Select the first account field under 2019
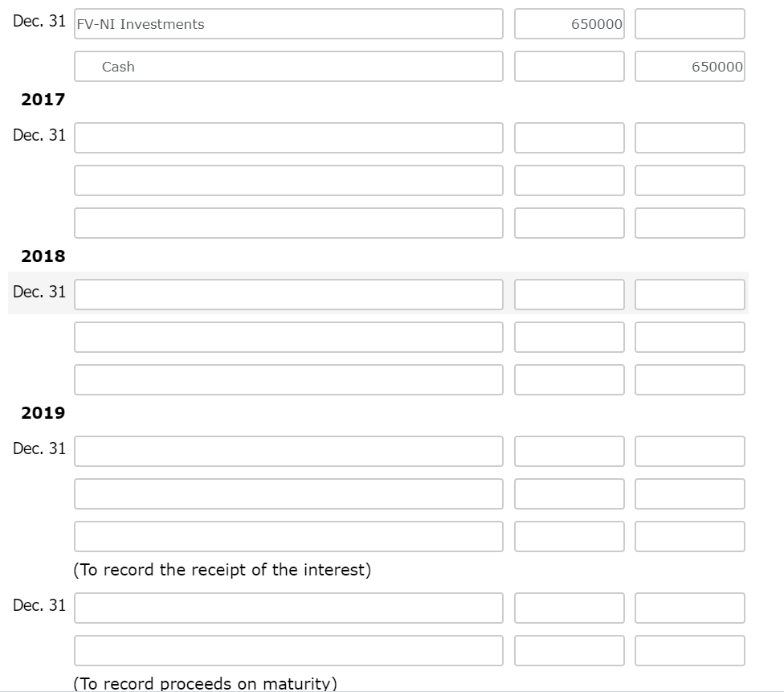The height and width of the screenshot is (692, 784). [288, 451]
